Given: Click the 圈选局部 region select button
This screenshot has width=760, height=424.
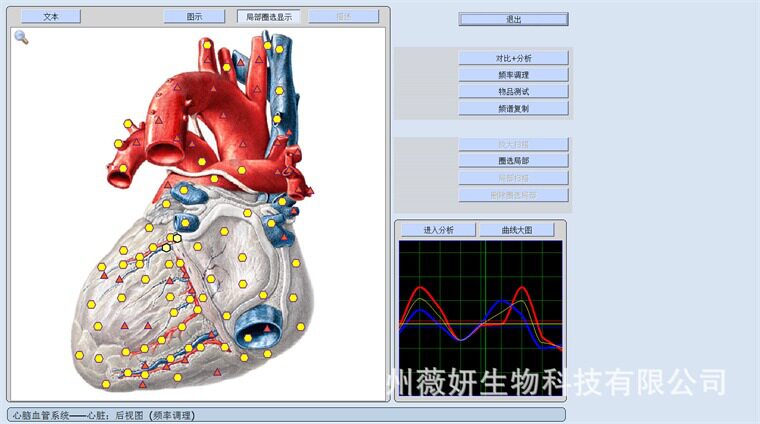Looking at the screenshot, I should click(513, 160).
